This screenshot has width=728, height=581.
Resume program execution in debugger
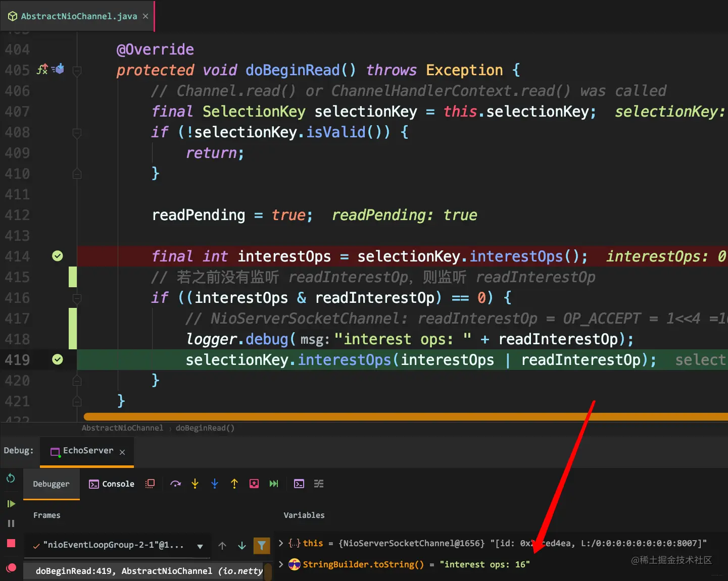point(11,504)
